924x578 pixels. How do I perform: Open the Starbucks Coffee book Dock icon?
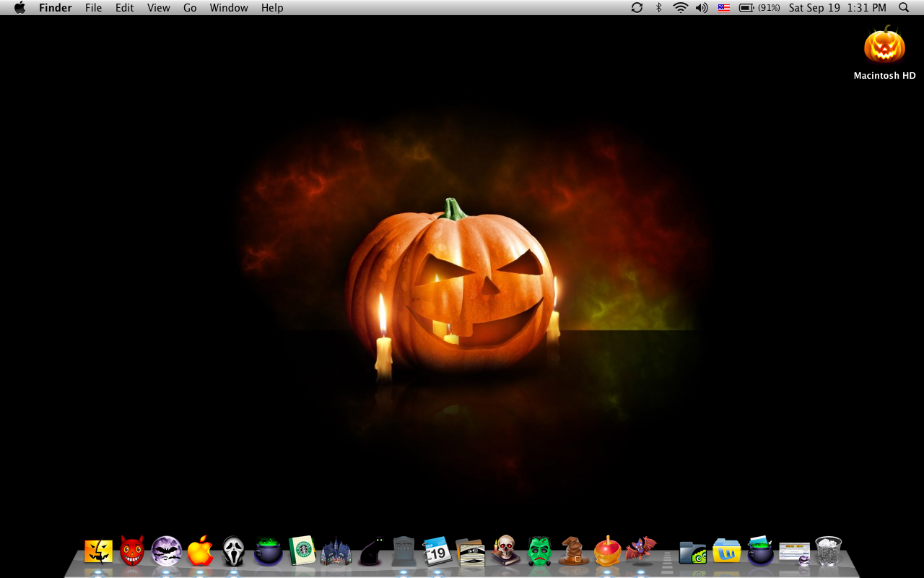(x=302, y=551)
